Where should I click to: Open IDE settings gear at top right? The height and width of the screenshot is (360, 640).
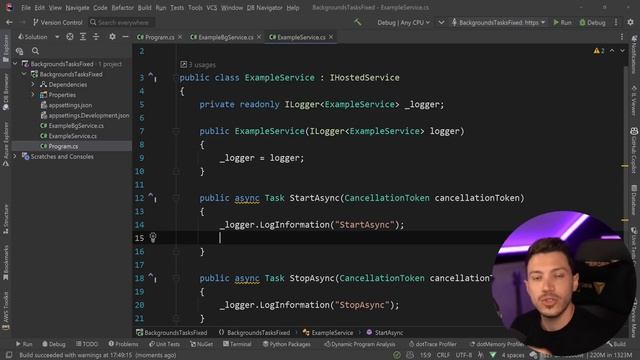[x=630, y=22]
